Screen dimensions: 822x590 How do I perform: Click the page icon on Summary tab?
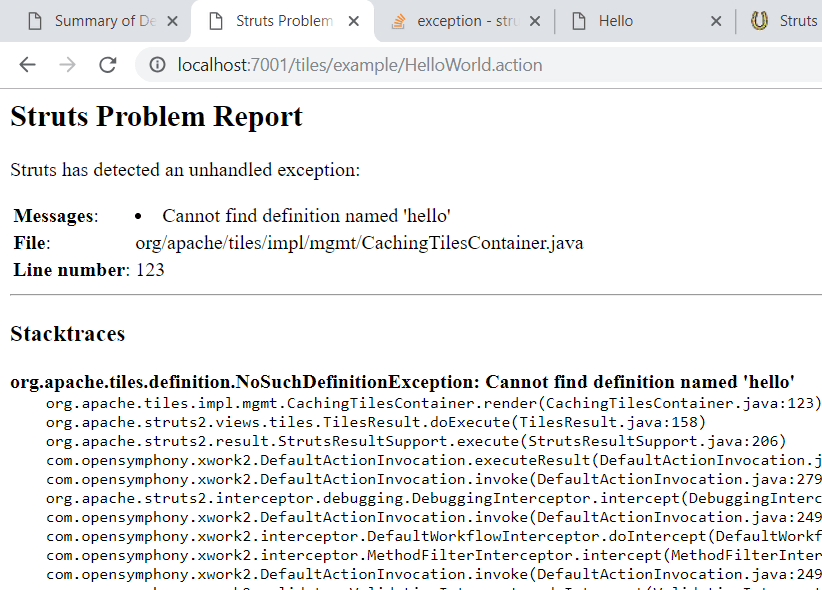(x=35, y=21)
